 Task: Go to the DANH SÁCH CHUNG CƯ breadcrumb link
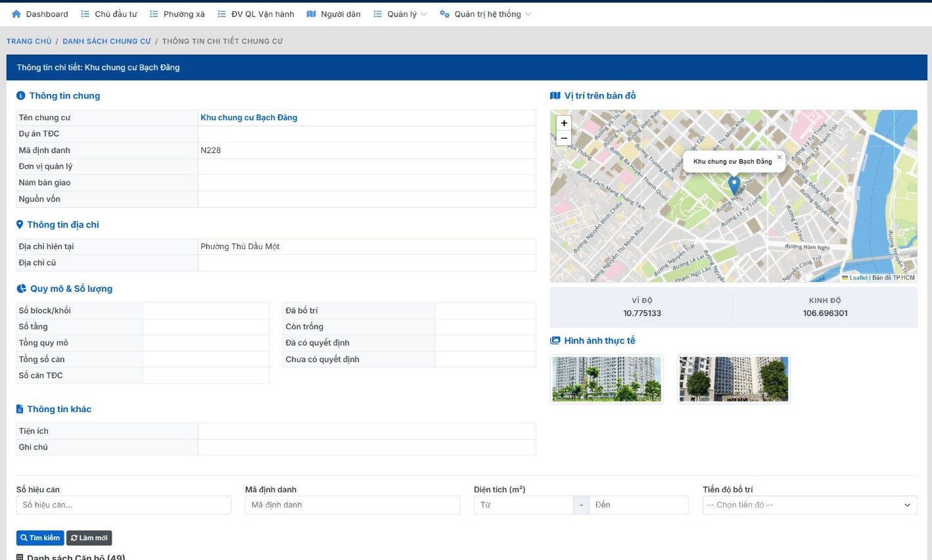pyautogui.click(x=106, y=41)
